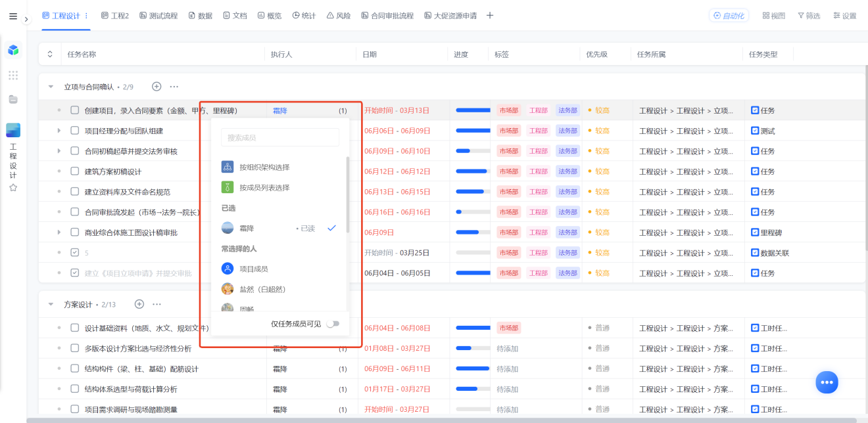Viewport: 868px width, 423px height.
Task: Check the 项目经理分配与团队组建 checkbox
Action: tap(75, 131)
